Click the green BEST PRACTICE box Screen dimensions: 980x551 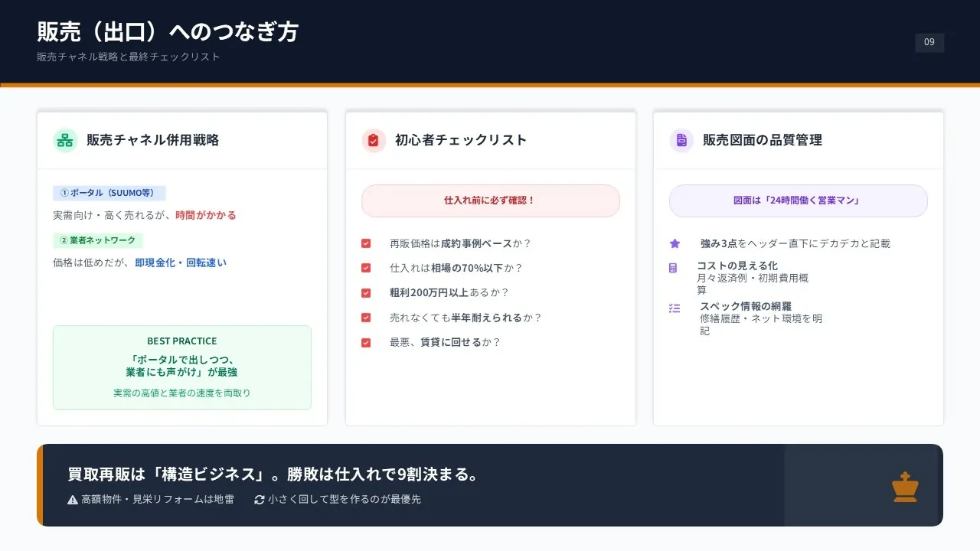182,367
